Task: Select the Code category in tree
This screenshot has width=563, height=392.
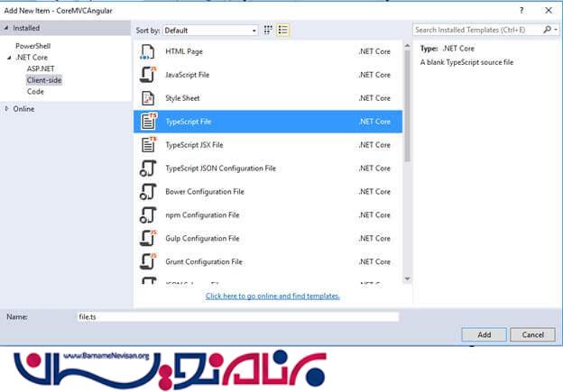Action: (35, 92)
